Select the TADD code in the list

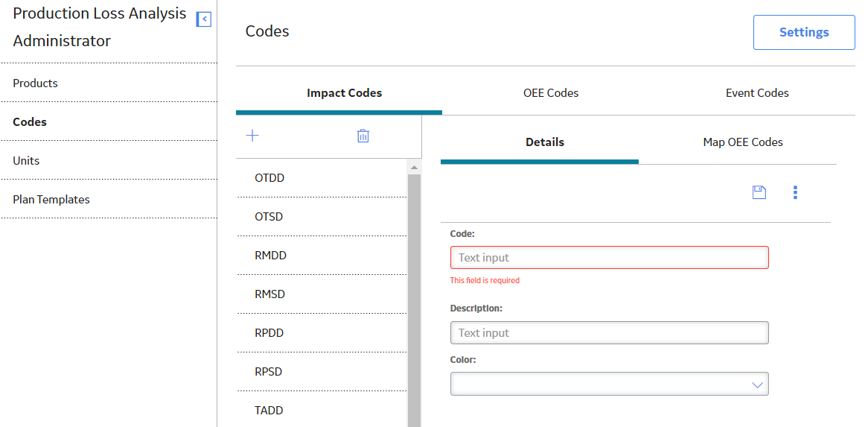(x=322, y=411)
